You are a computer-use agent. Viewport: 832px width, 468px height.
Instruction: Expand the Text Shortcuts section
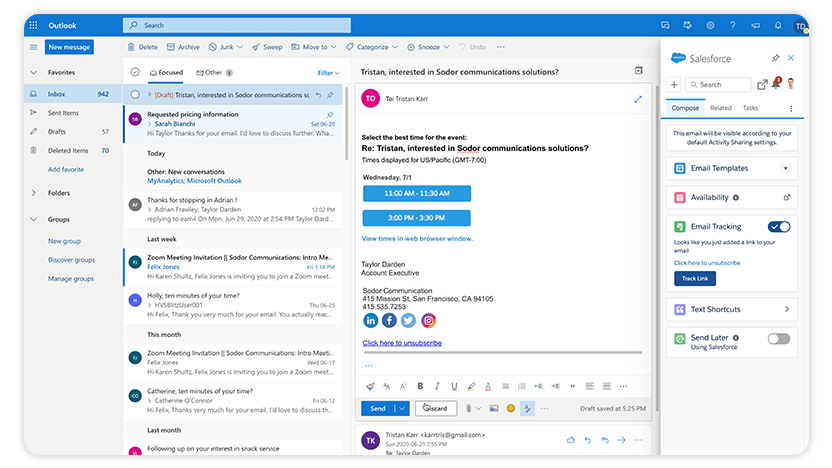(786, 310)
